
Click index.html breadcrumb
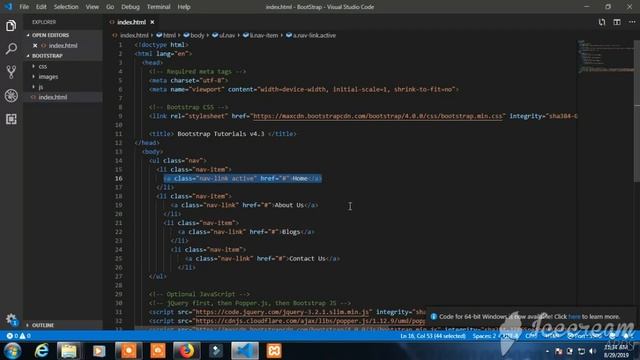point(131,36)
